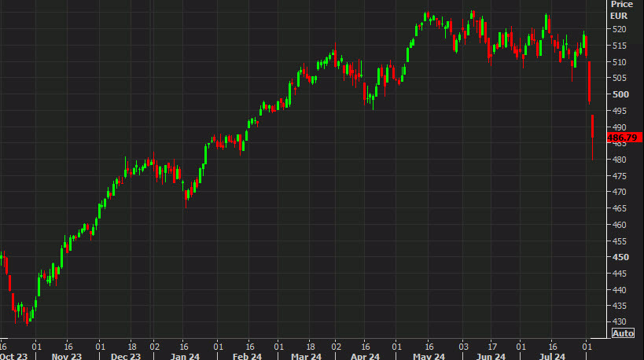Click the 03 date tick in June
Viewport: 644px width, 360px height.
tap(463, 347)
